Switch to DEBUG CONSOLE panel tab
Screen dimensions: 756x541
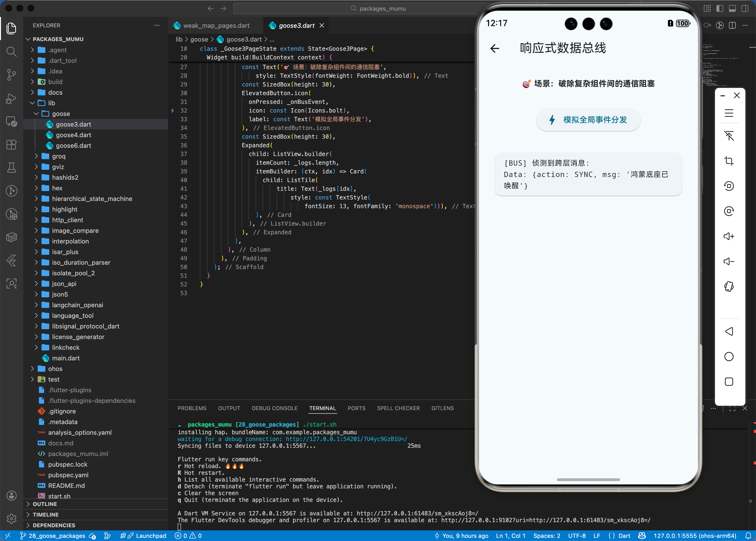click(x=274, y=408)
